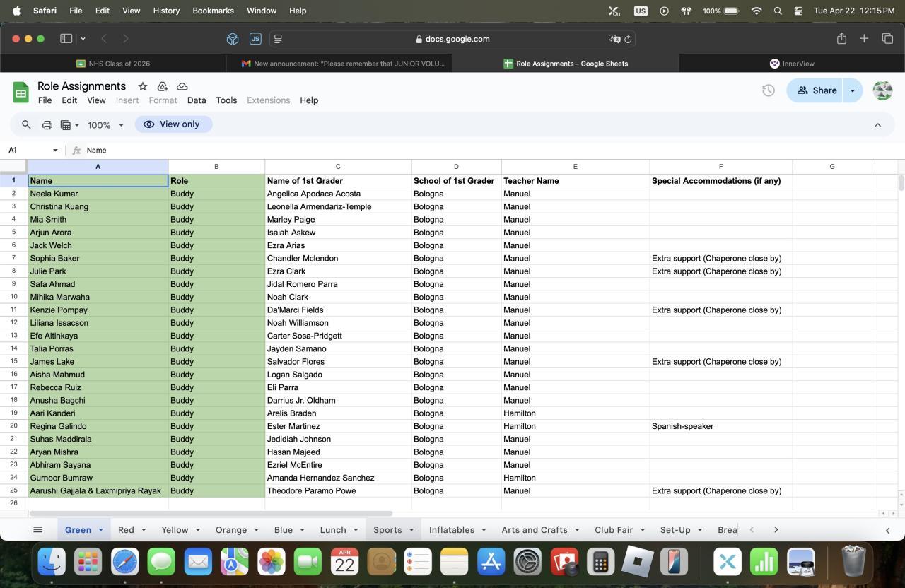Toggle the Safari sidebar button
The width and height of the screenshot is (905, 588).
[x=66, y=39]
